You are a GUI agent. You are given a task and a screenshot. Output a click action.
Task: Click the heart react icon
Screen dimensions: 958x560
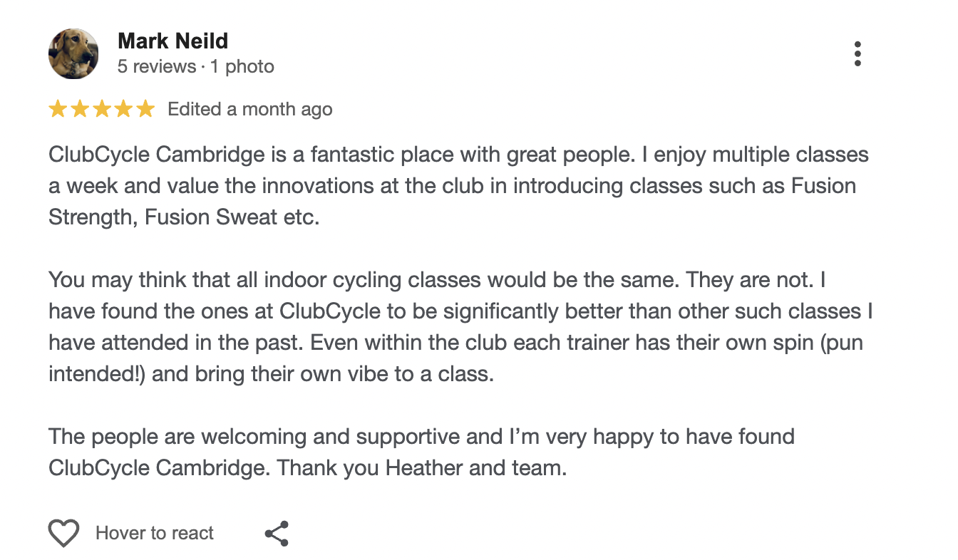click(x=63, y=533)
